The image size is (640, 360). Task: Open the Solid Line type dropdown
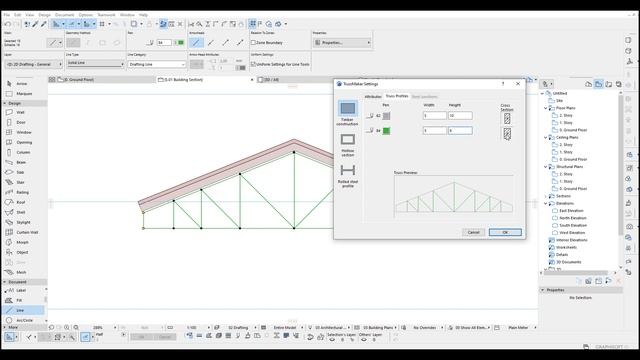coord(95,63)
